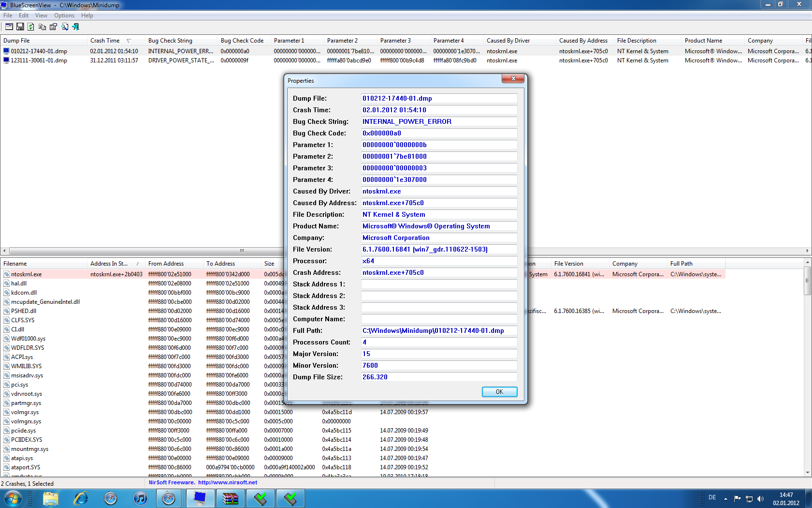Open iTunes from the taskbar
Image resolution: width=812 pixels, height=508 pixels.
[x=141, y=498]
